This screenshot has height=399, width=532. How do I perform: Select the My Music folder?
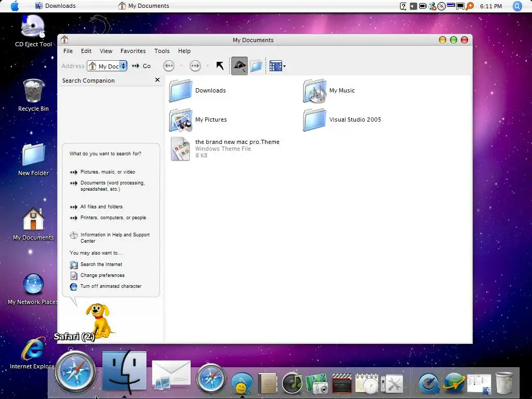coord(329,90)
